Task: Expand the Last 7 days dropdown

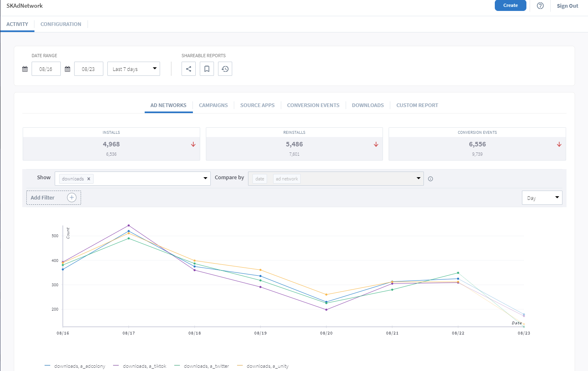Action: 134,69
